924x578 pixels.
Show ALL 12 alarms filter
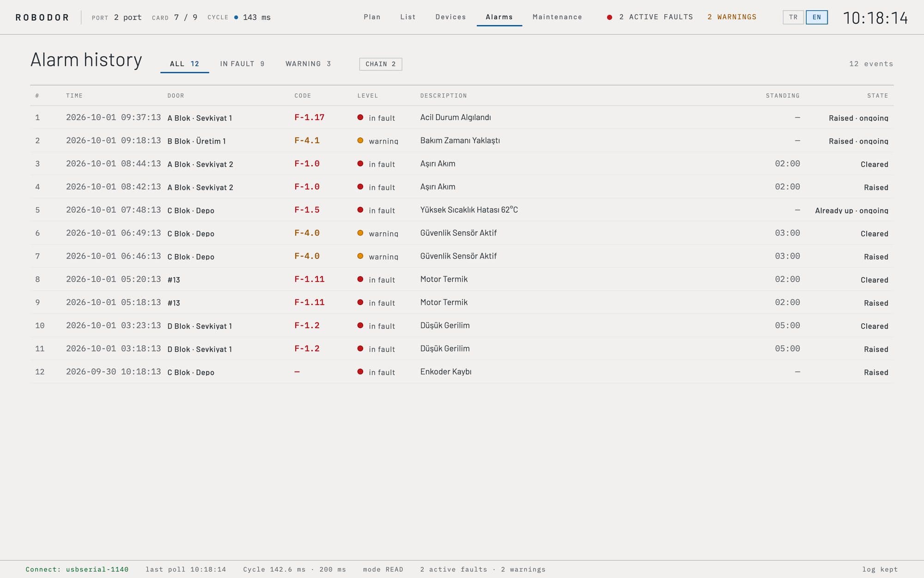(184, 64)
